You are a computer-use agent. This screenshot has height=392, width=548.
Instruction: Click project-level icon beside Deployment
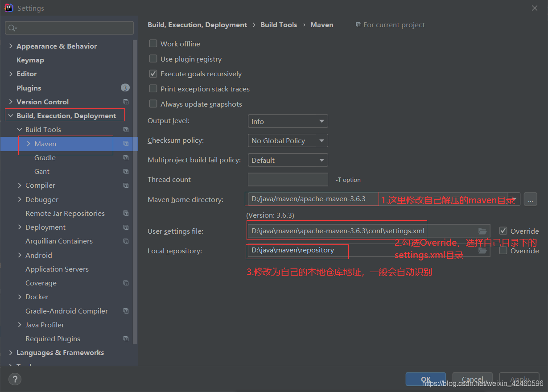[x=126, y=227]
